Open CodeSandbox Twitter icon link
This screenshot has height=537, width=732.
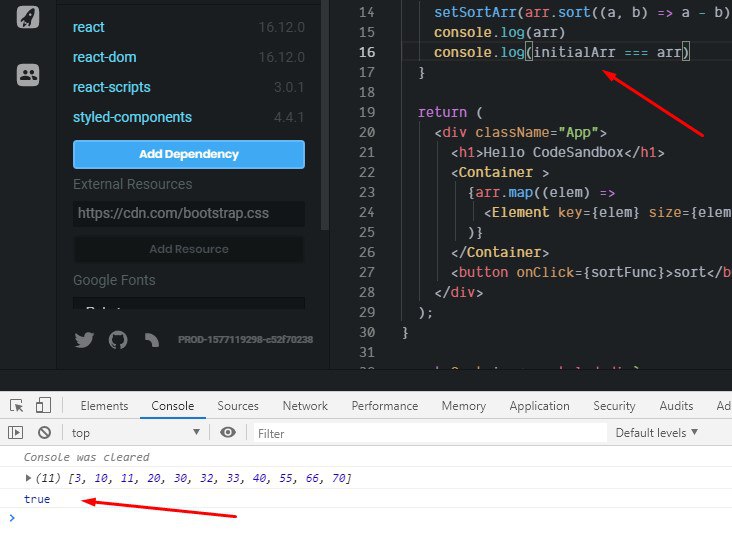point(84,340)
